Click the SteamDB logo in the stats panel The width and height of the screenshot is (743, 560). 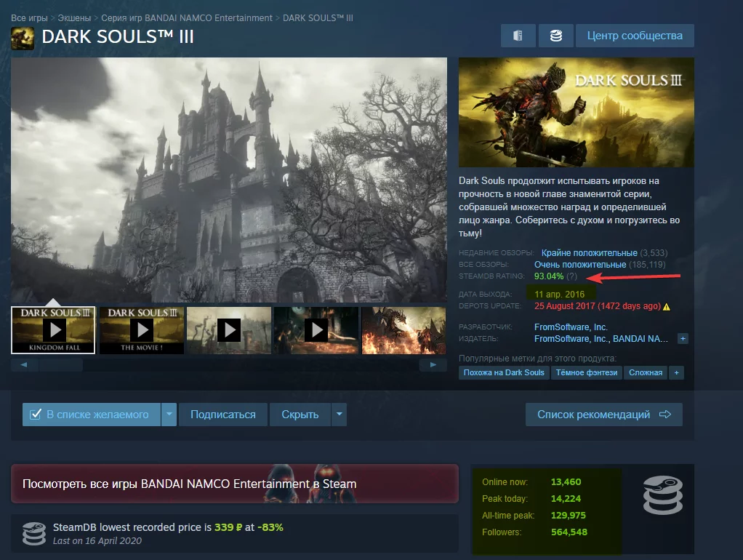[x=663, y=495]
